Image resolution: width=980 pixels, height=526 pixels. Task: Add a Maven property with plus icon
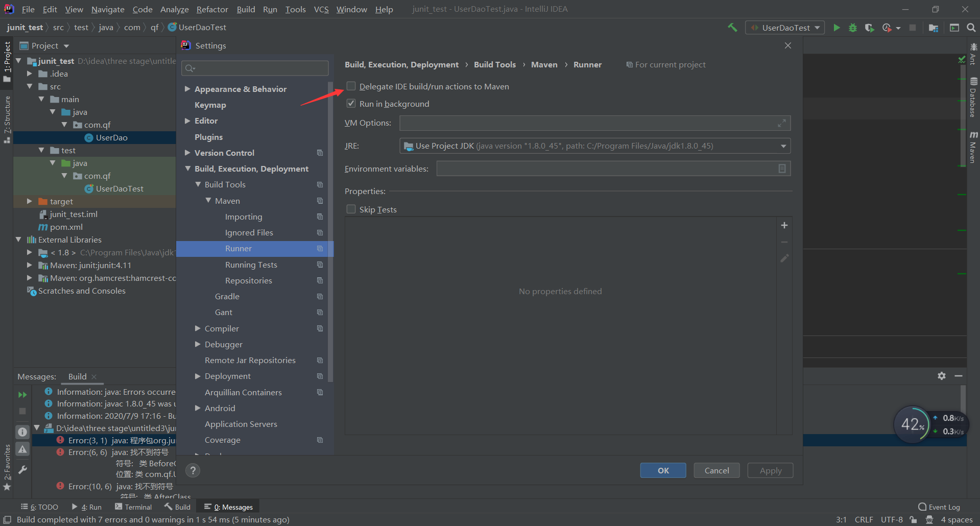click(x=784, y=225)
